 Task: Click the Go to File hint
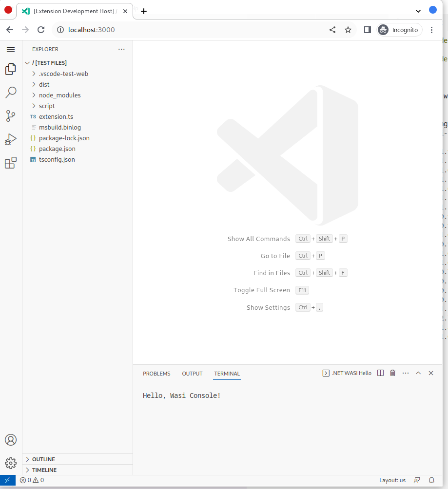[x=275, y=256]
